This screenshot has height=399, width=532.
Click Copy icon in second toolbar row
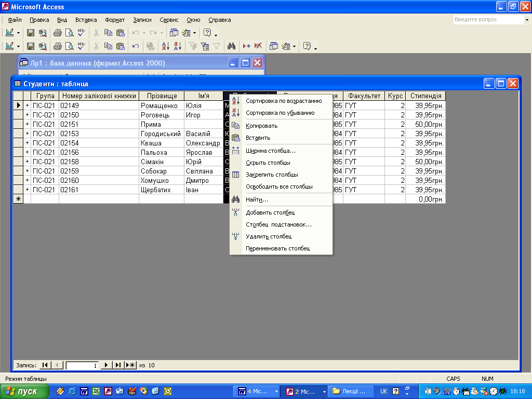[108, 46]
